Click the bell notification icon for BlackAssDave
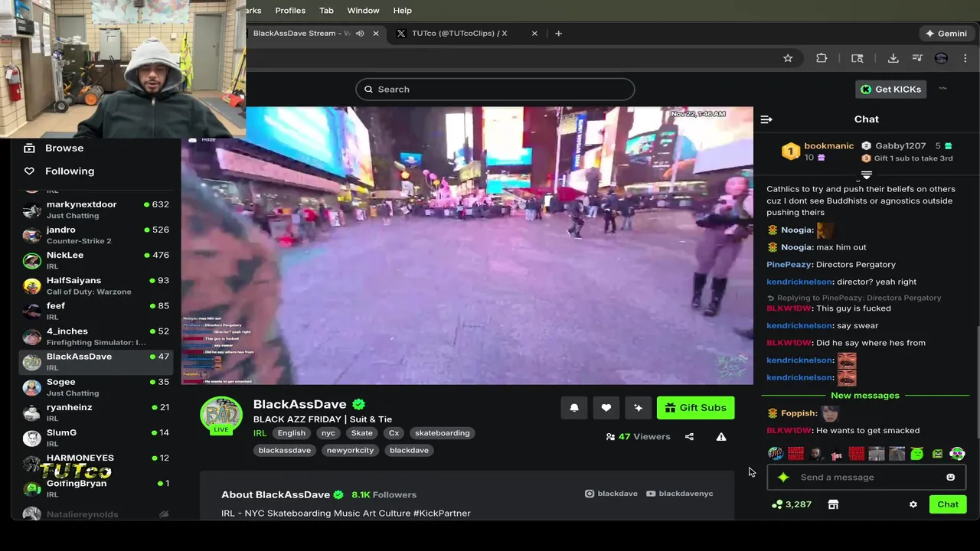 tap(574, 408)
